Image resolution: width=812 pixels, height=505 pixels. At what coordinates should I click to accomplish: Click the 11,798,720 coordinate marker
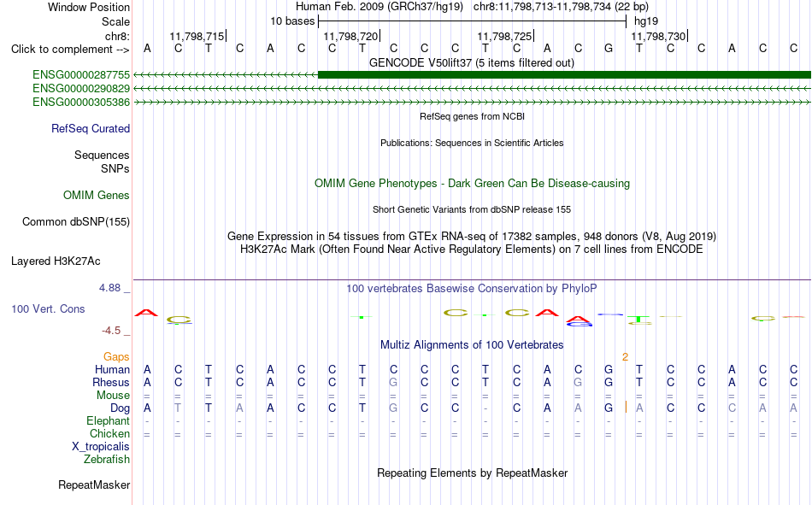pos(350,36)
